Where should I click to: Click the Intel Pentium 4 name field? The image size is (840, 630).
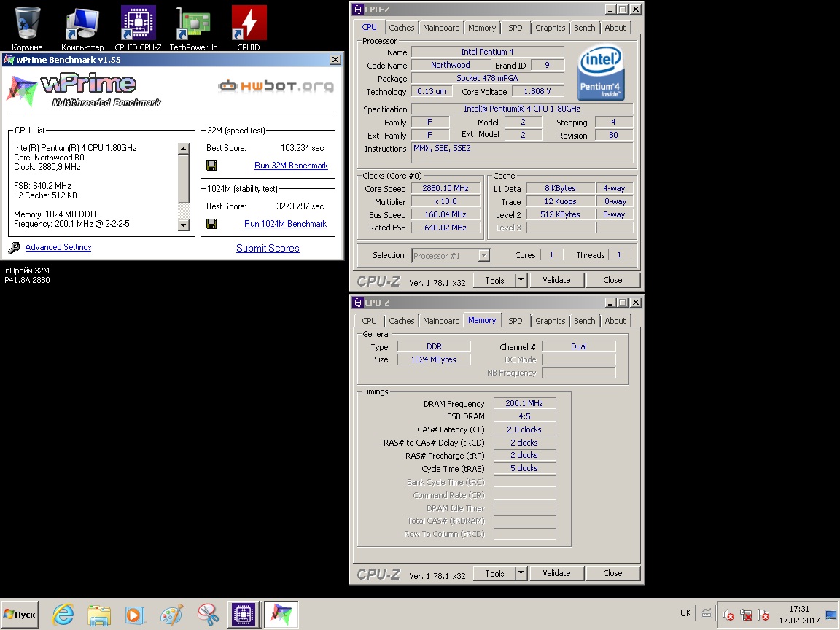tap(487, 52)
